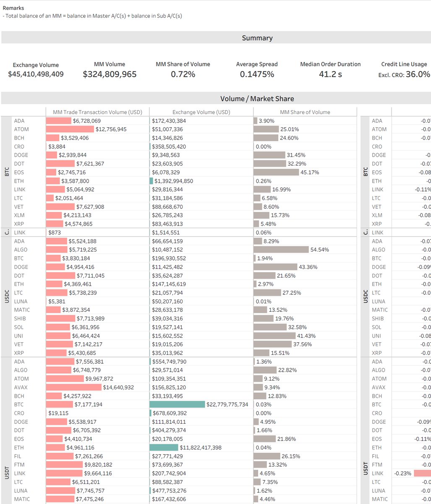Click the Median Order Duration value 41.2 s
This screenshot has height=504, width=431.
click(330, 74)
